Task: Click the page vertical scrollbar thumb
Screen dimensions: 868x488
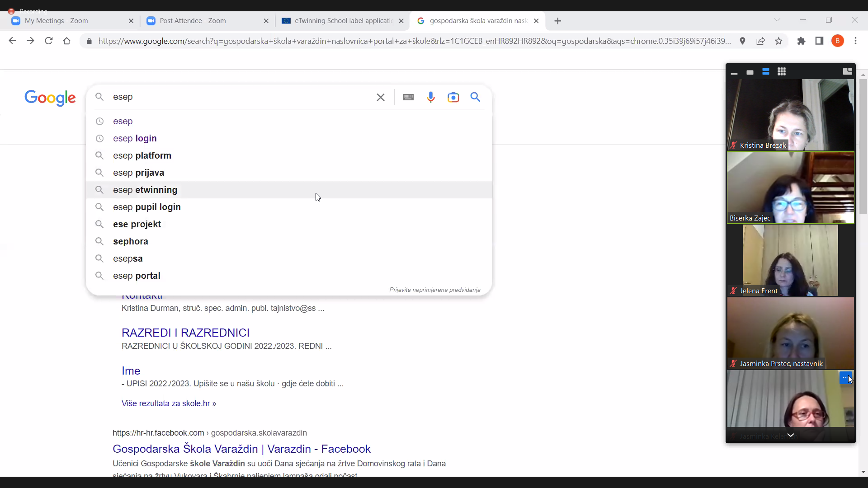Action: 863,146
